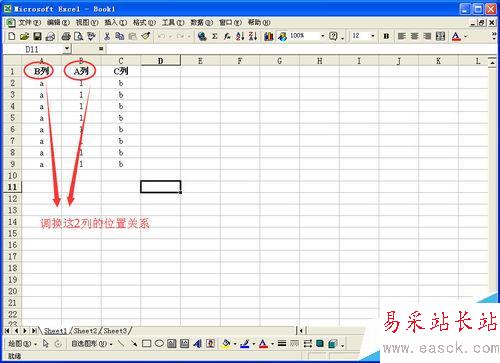The height and width of the screenshot is (363, 500).
Task: Apply paint bucket fill color
Action: pos(226,343)
